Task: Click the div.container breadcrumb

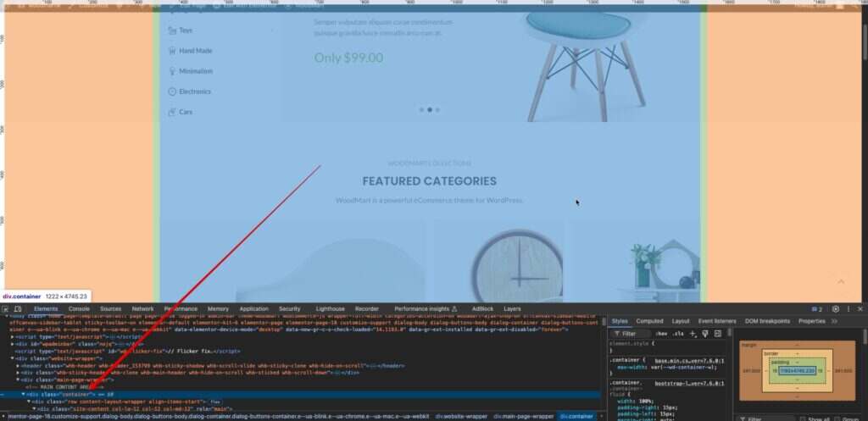Action: tap(576, 416)
